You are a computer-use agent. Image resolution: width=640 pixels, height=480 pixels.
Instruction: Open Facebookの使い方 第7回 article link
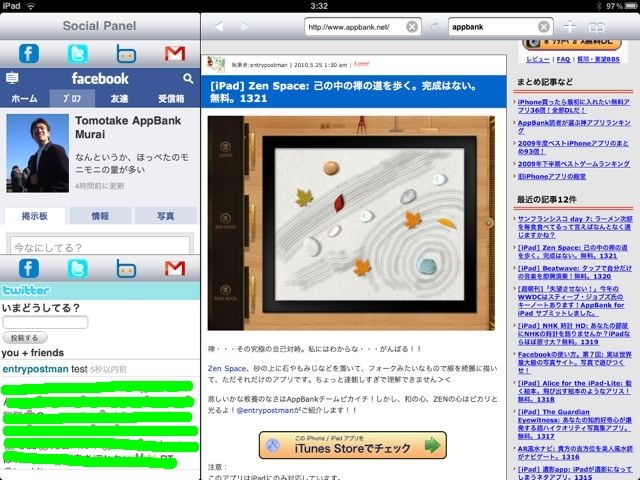574,362
